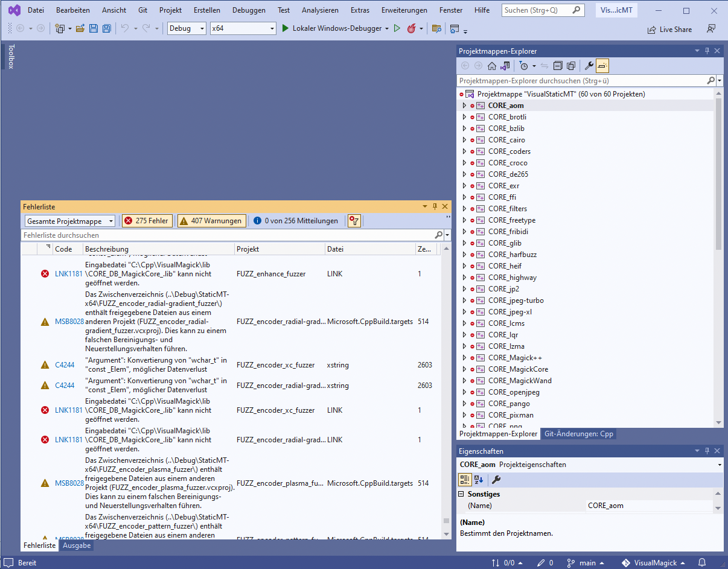
Task: Toggle the selected-item preview icon
Action: [602, 66]
